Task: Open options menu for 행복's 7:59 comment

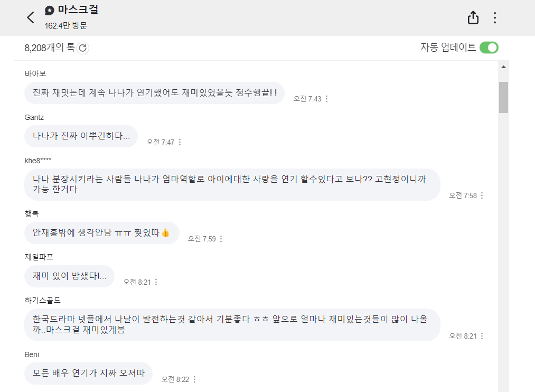Action: click(x=221, y=239)
